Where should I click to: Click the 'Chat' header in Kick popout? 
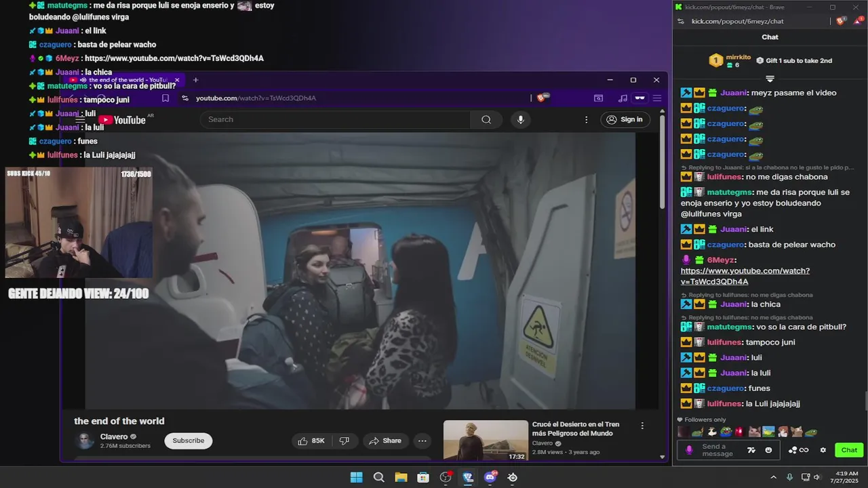point(770,37)
